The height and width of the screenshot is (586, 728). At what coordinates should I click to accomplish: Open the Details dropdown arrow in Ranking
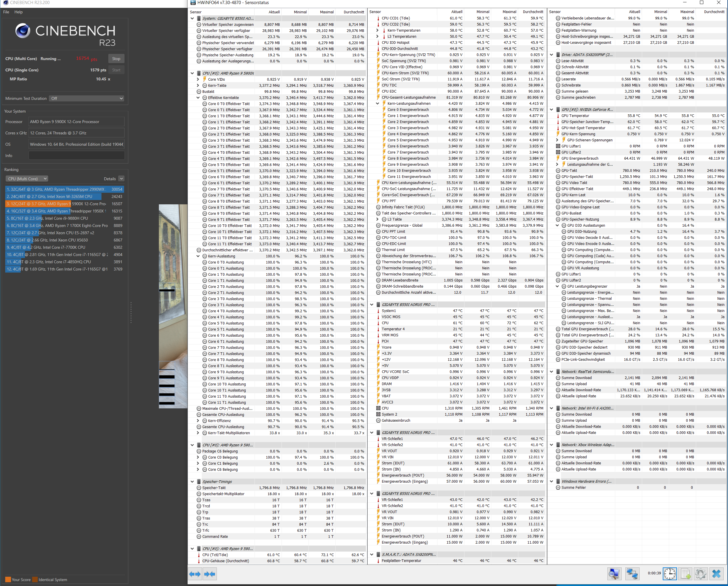[x=121, y=179]
